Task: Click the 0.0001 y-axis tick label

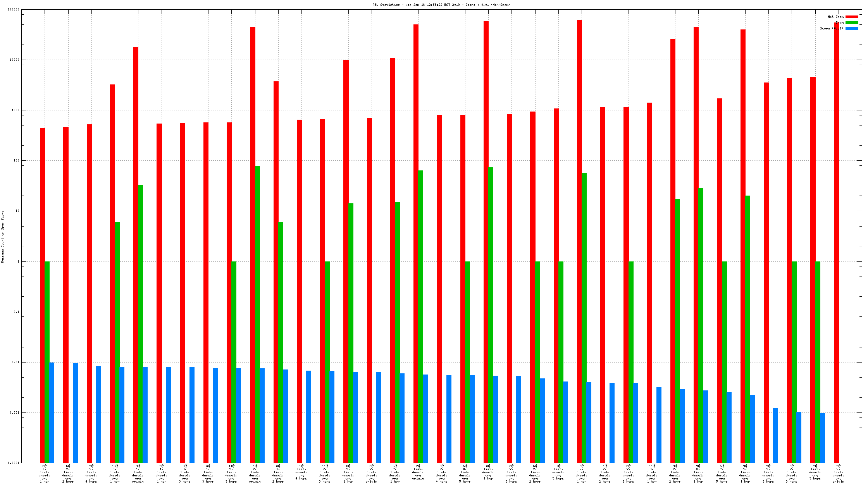Action: point(14,463)
